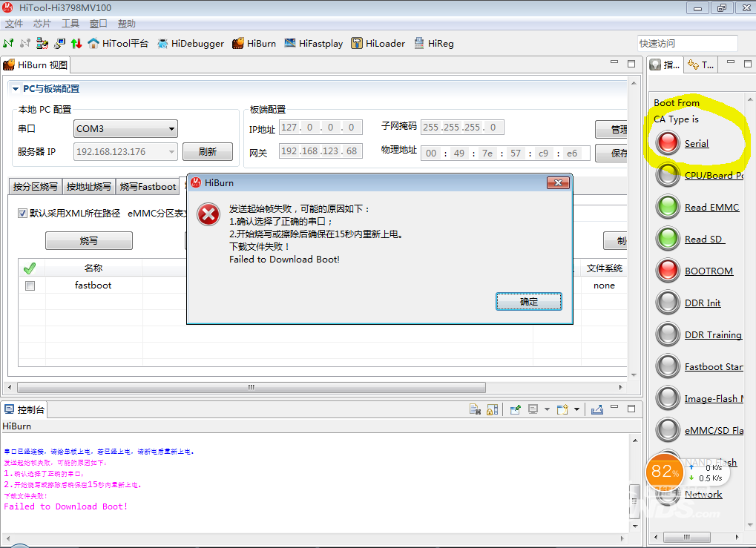Switch to the 烧写Fastboot tab

click(x=148, y=187)
